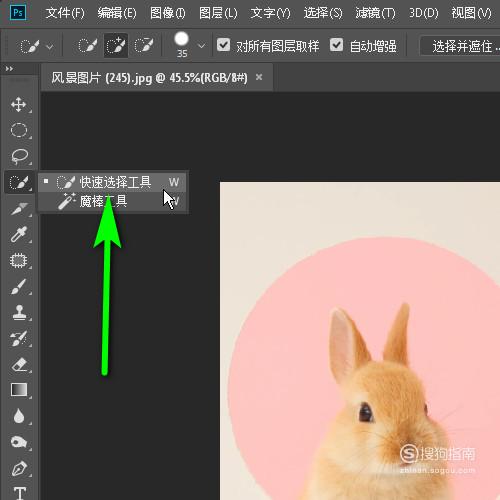Choose 魔棒工具 (Magic Wand) in flyout
The image size is (500, 500).
coord(113,201)
